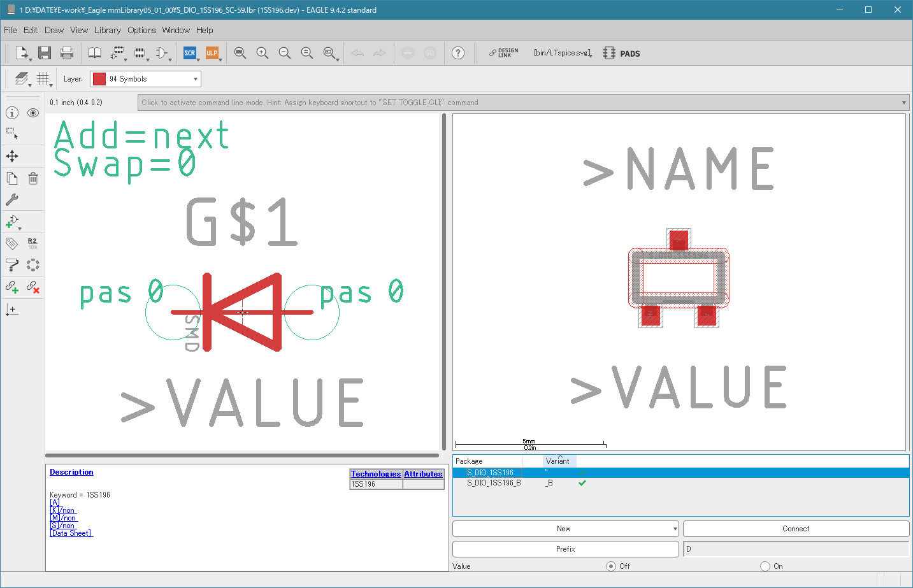Viewport: 913px width, 588px height.
Task: Select the Value R2 10k tool
Action: 32,243
